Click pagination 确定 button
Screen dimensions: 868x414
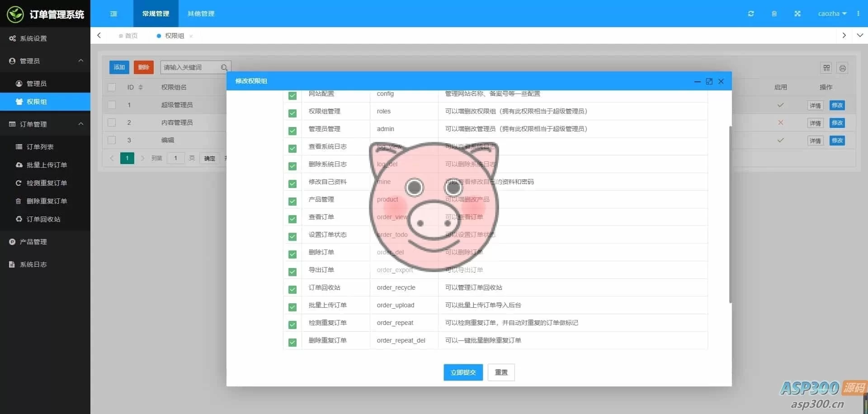(x=209, y=158)
